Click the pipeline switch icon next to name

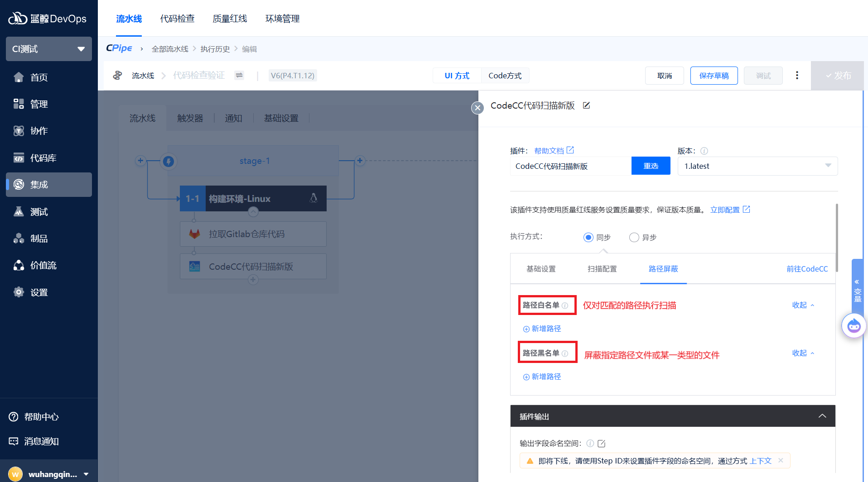tap(239, 76)
